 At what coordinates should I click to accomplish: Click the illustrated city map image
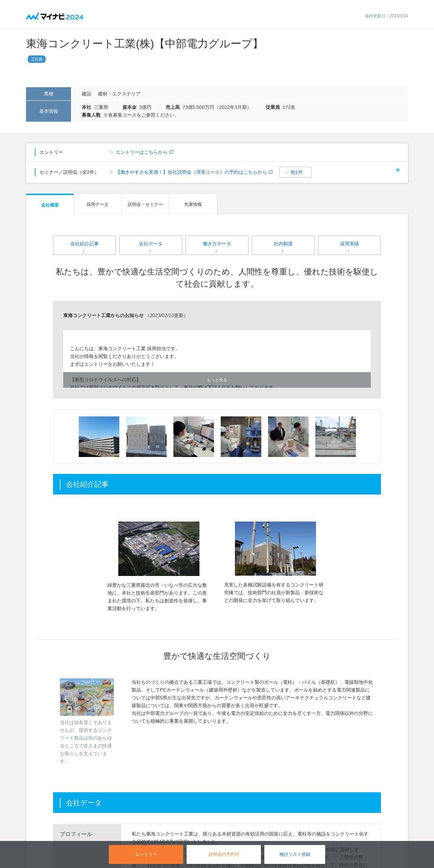click(x=87, y=697)
